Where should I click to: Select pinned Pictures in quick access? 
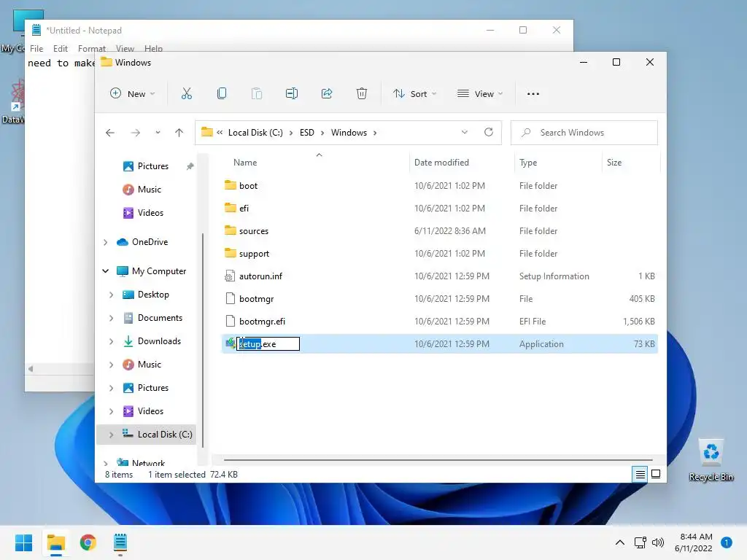pyautogui.click(x=153, y=166)
